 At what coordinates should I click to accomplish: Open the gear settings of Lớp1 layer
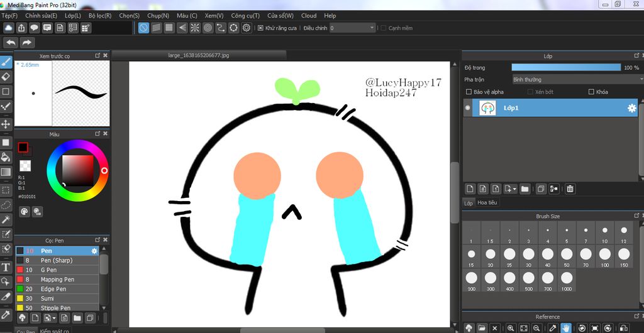[x=631, y=108]
